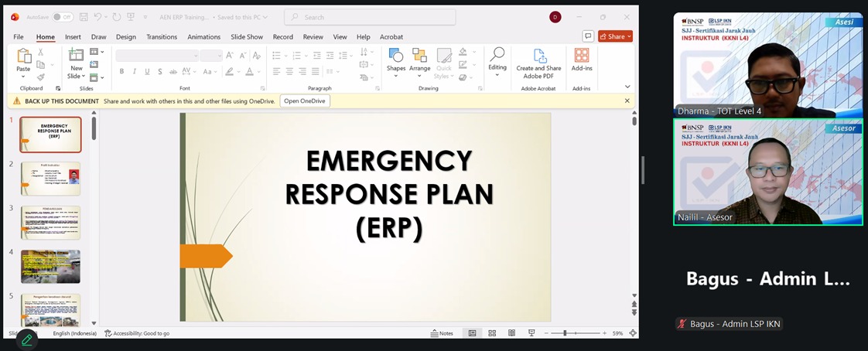Toggle the AutoSave switch
Viewport: 868px width, 351px height.
(62, 17)
